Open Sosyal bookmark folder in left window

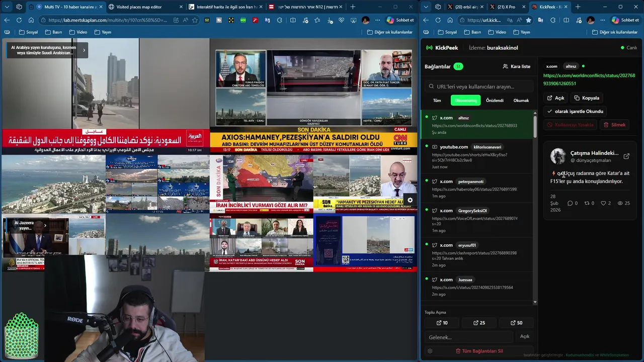[x=28, y=32]
